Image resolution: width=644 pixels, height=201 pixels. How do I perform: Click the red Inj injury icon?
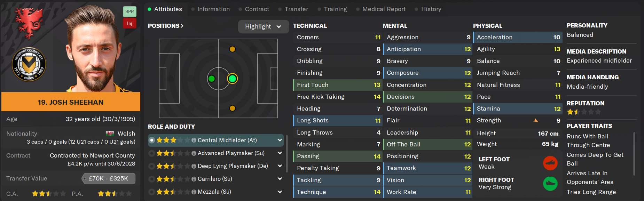(129, 23)
